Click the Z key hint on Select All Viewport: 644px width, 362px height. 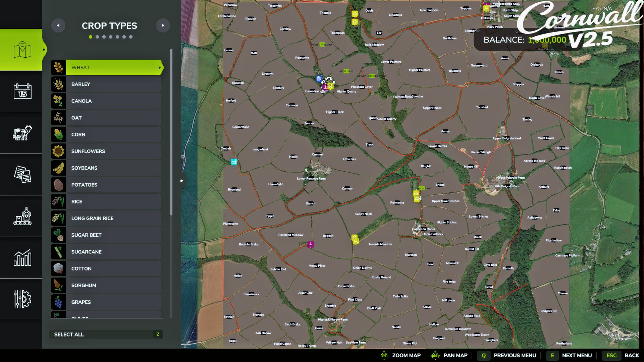coord(158,334)
